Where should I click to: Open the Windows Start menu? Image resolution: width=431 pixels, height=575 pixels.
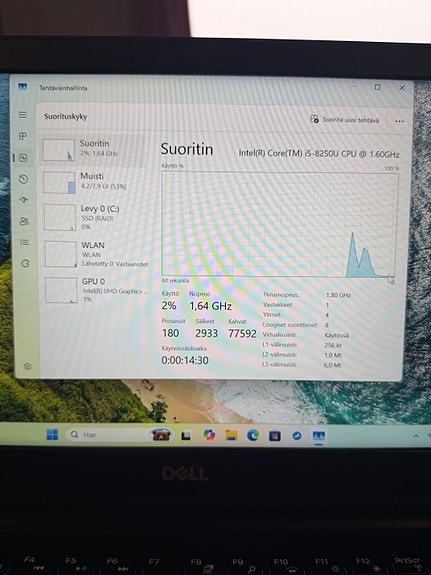[x=52, y=435]
